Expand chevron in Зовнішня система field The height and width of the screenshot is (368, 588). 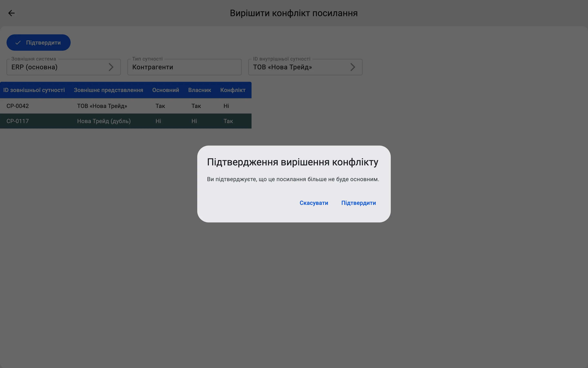(111, 67)
